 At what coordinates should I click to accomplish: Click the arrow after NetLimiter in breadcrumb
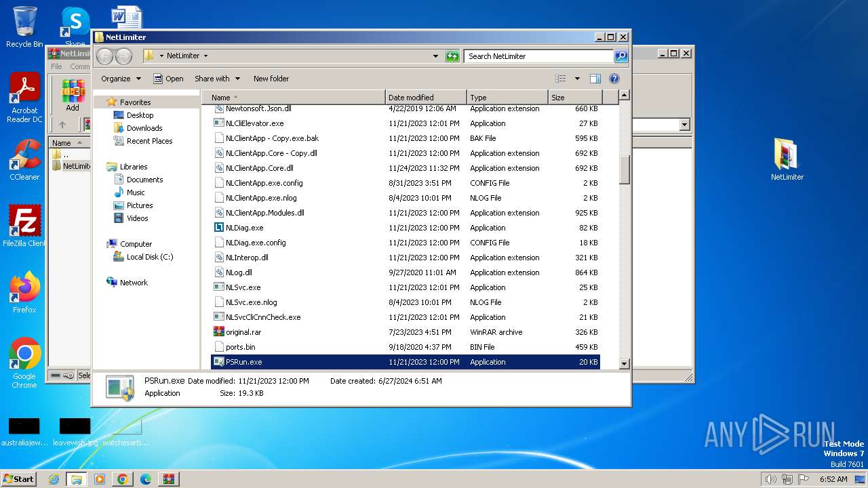[x=205, y=56]
